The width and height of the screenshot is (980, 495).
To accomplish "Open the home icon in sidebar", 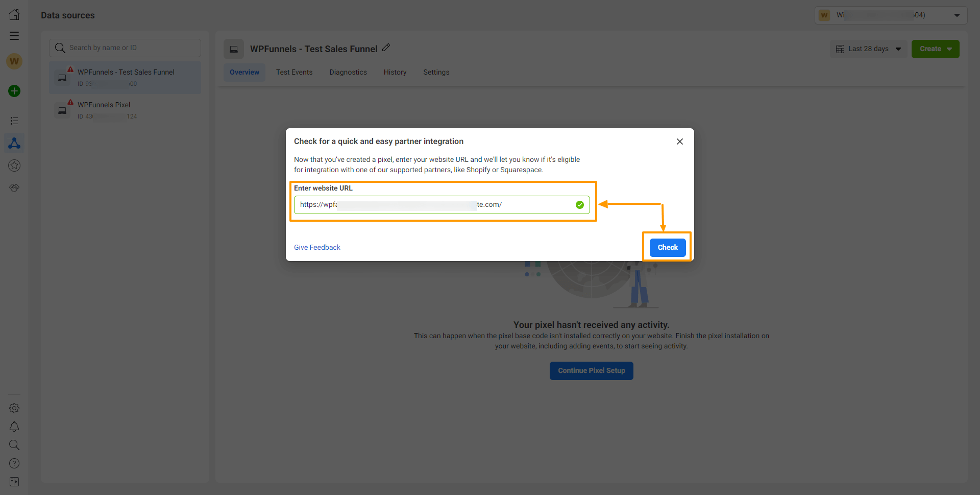I will coord(14,15).
